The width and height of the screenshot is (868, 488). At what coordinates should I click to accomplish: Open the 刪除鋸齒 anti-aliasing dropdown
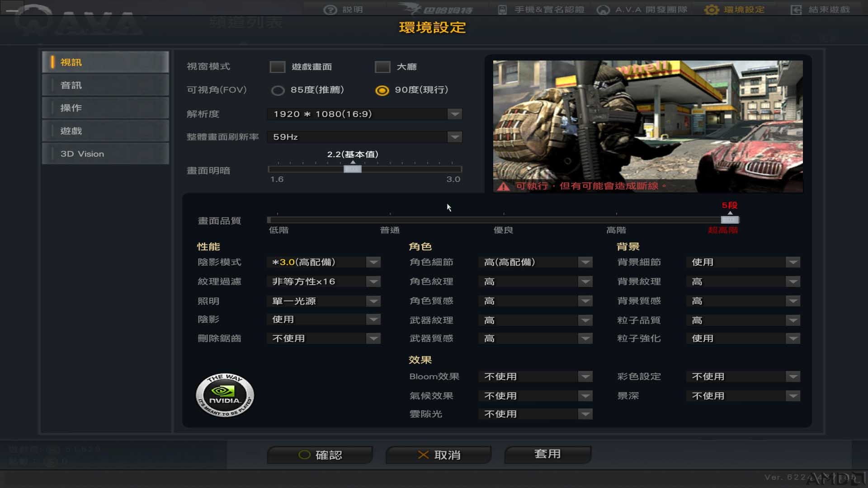click(x=324, y=338)
